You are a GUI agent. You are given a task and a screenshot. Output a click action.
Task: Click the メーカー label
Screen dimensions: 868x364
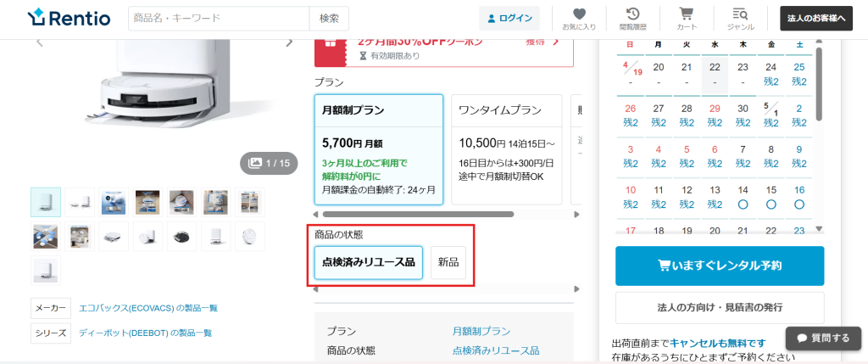pyautogui.click(x=51, y=308)
